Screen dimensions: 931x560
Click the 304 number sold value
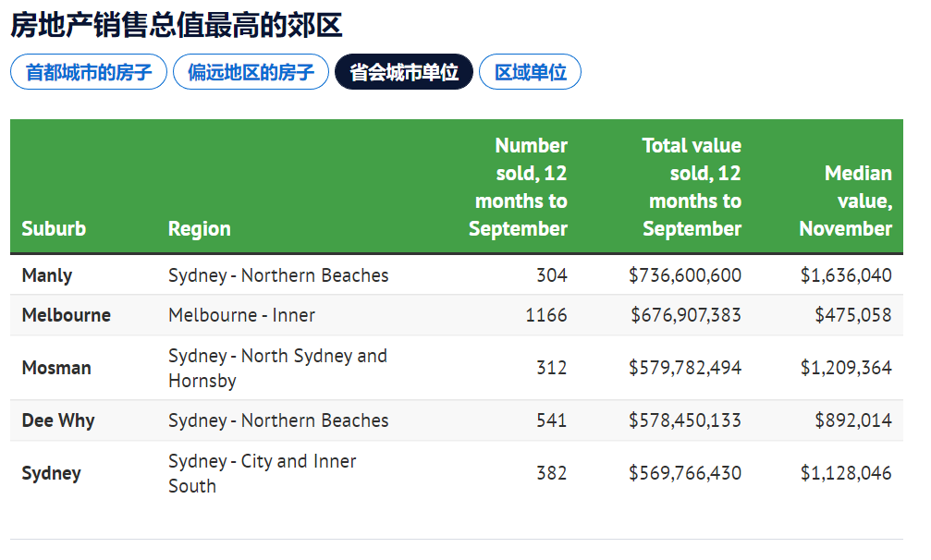552,275
